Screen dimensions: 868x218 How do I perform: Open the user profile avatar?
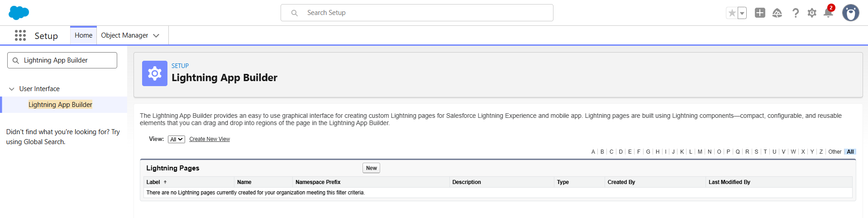[850, 13]
